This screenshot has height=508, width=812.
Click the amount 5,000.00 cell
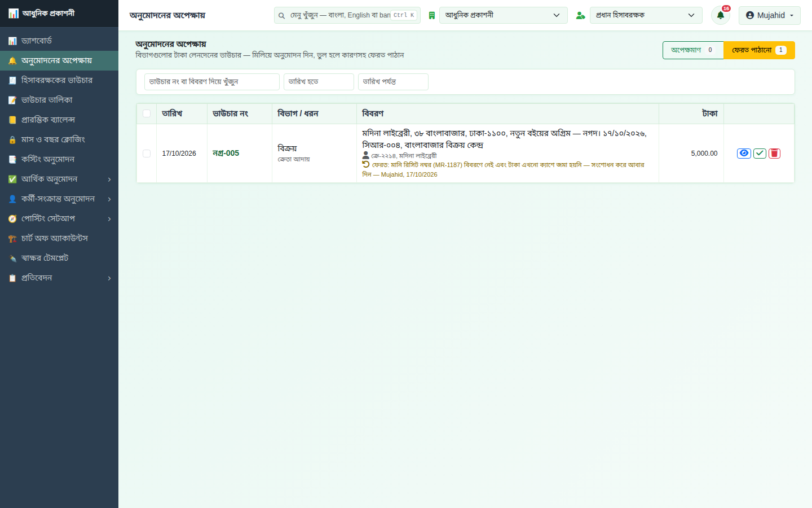[x=691, y=154]
